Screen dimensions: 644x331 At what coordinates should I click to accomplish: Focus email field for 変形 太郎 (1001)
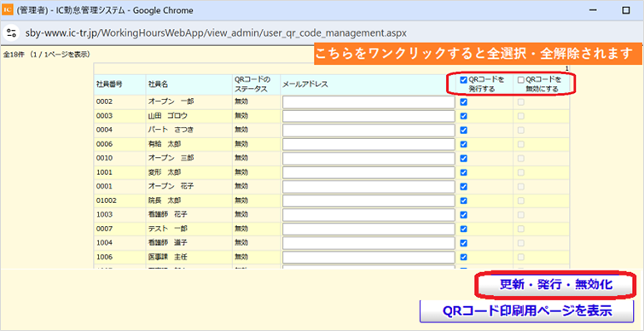point(368,172)
